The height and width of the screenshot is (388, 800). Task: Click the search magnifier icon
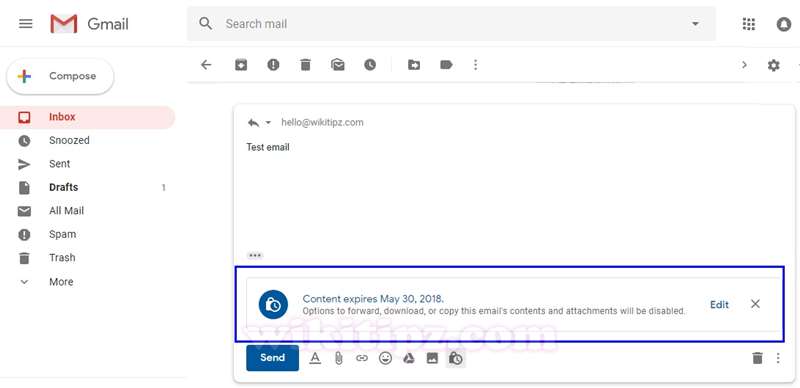tap(206, 23)
